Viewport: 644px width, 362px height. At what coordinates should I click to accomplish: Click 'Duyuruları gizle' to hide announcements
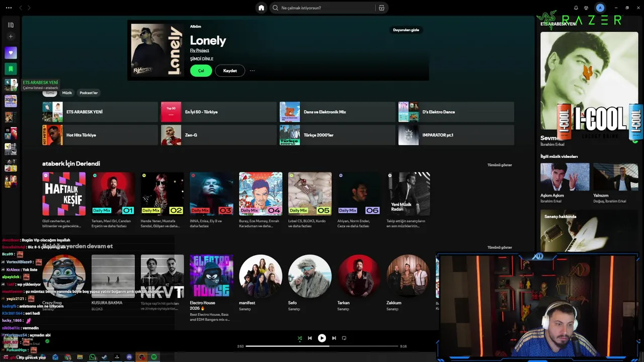coord(406,30)
